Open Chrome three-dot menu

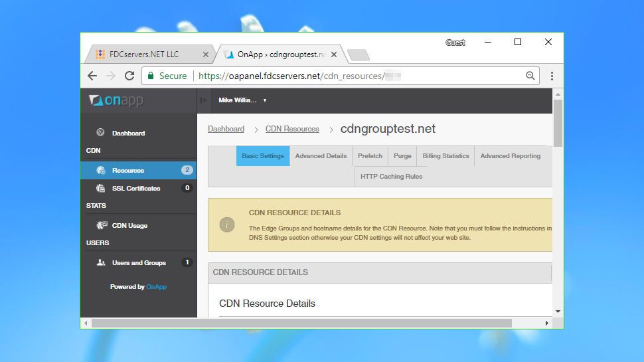(552, 76)
